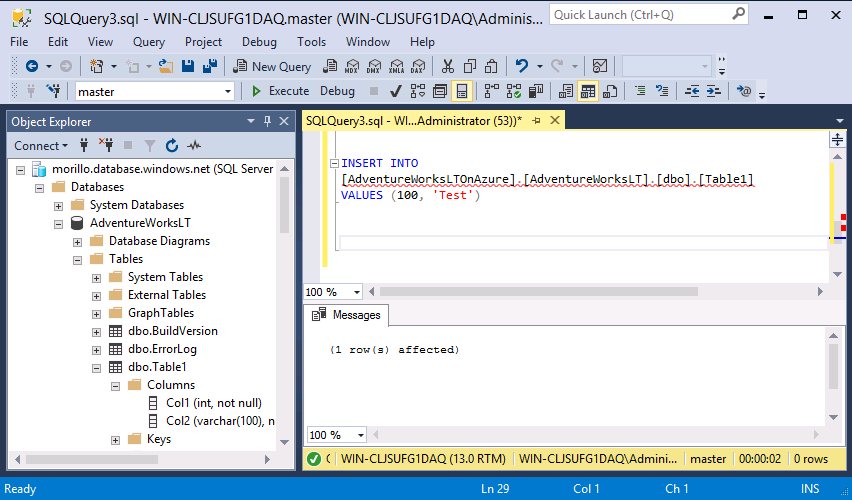Click the Paste icon

pos(491,66)
